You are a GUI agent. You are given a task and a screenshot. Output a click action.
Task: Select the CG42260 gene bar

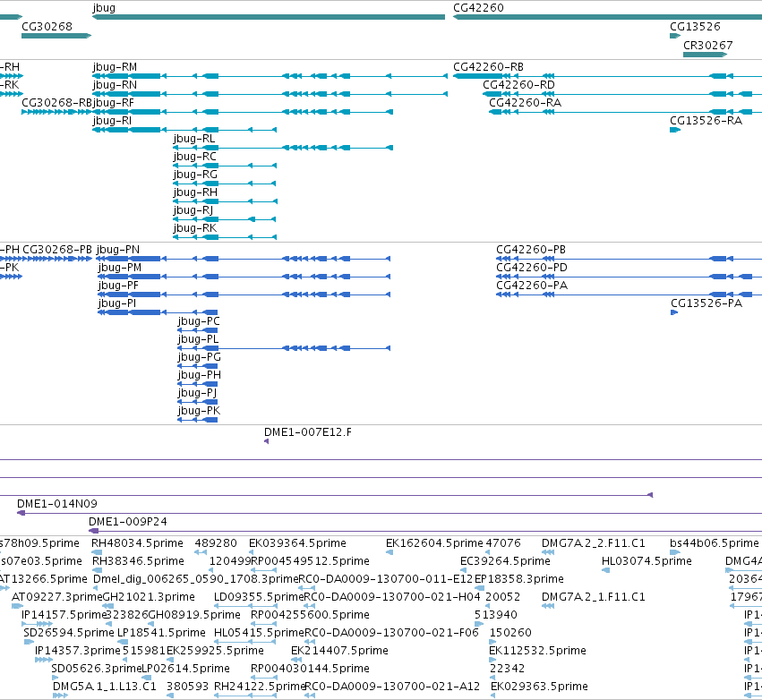(x=607, y=17)
